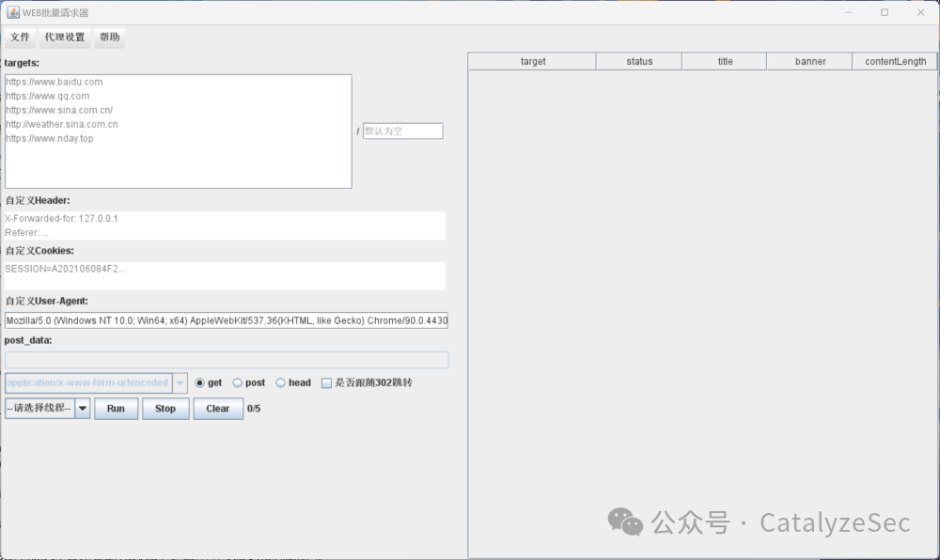The width and height of the screenshot is (940, 560).
Task: Click the https://www.nday.top target line
Action: click(x=50, y=138)
